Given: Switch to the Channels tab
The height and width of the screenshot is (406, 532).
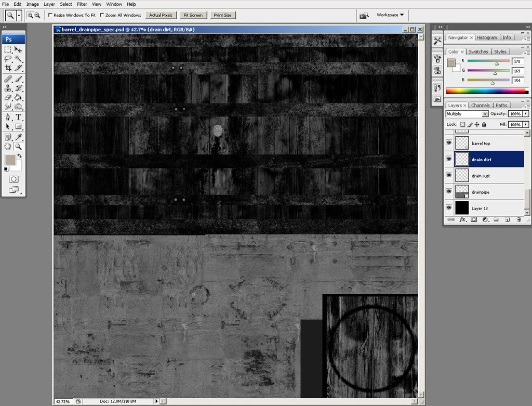Looking at the screenshot, I should (481, 106).
